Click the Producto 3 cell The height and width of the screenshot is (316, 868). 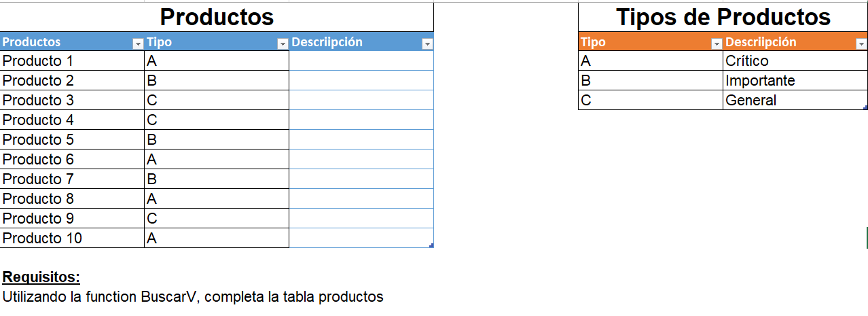click(73, 100)
